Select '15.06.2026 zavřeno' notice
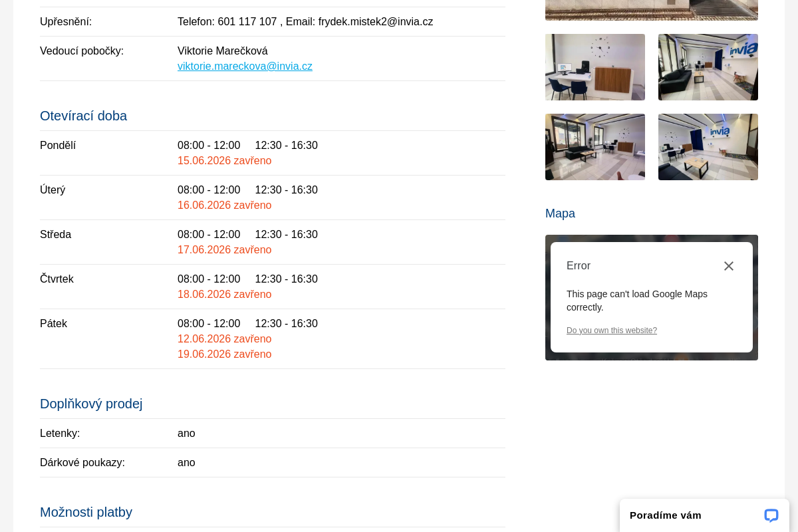The image size is (798, 532). click(224, 161)
